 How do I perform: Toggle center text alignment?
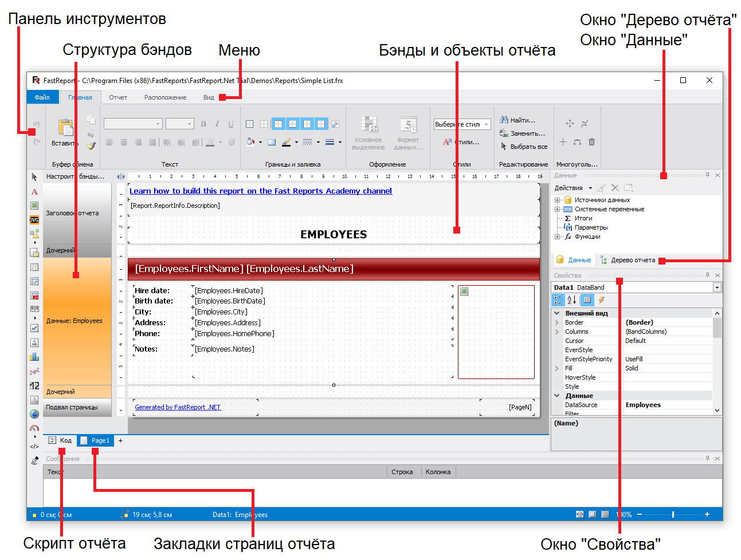[x=124, y=142]
